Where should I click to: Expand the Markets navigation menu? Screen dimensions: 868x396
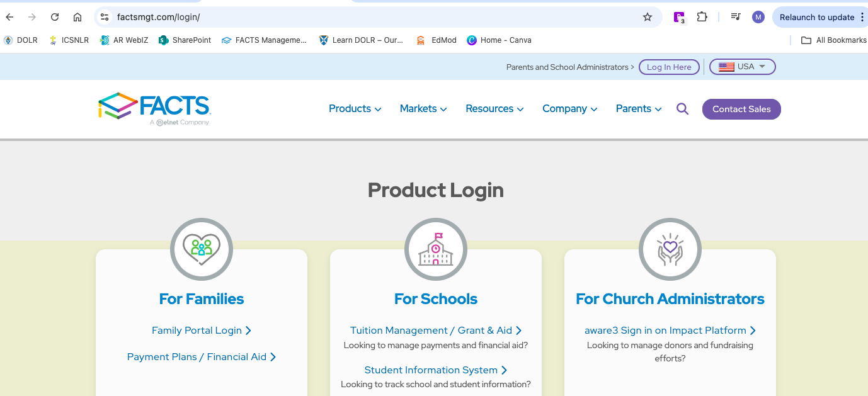tap(423, 109)
